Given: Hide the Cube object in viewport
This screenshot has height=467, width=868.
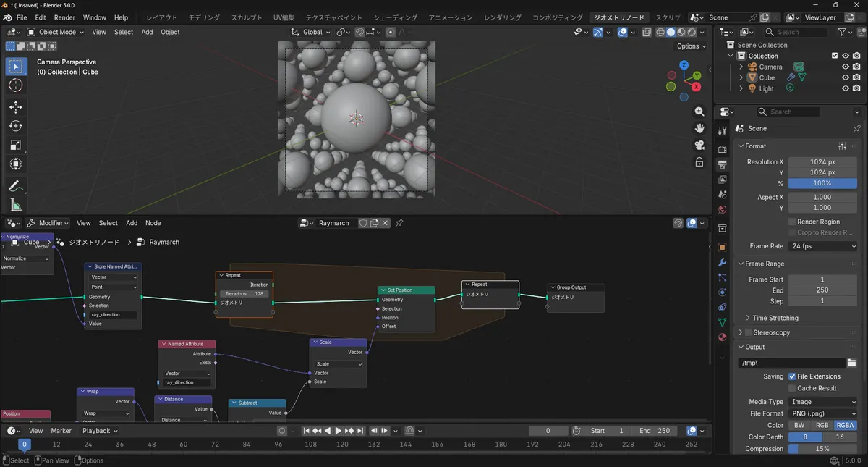Looking at the screenshot, I should coord(845,77).
